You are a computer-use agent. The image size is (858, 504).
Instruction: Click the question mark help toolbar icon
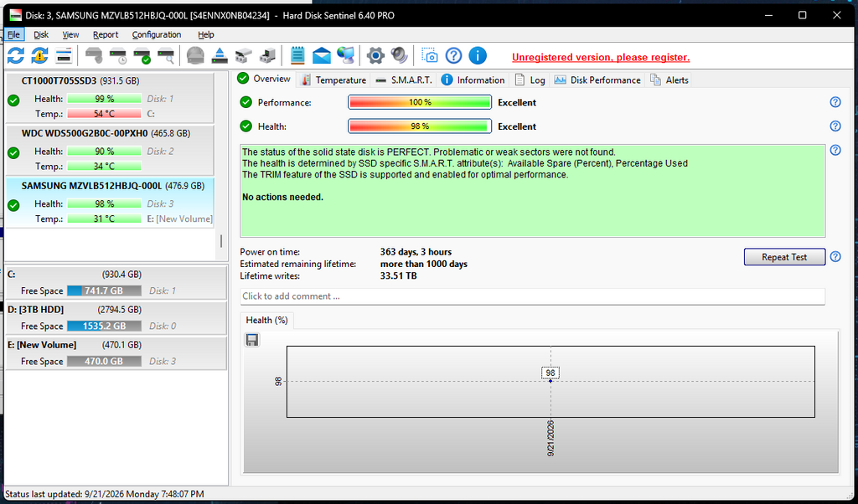[453, 55]
